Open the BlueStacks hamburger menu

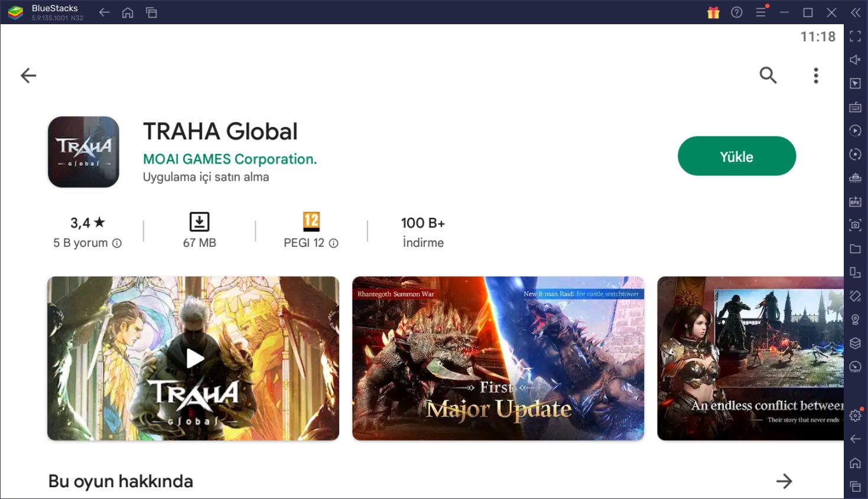[761, 12]
